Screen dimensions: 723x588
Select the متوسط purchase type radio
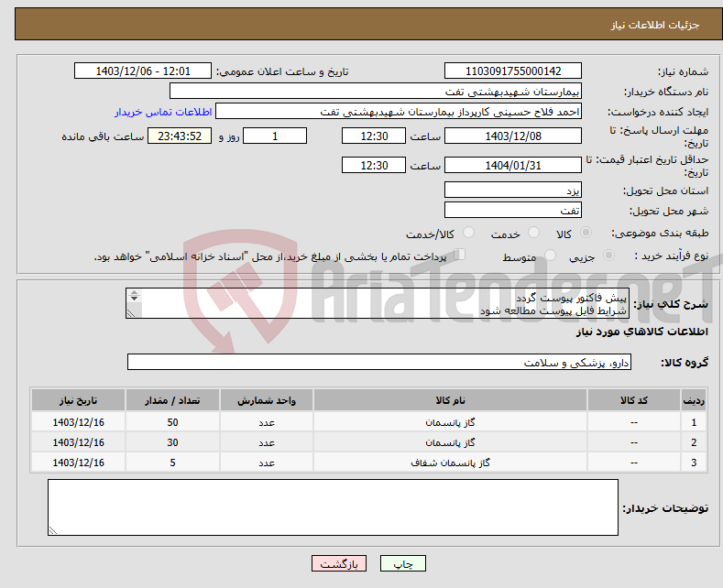(550, 255)
